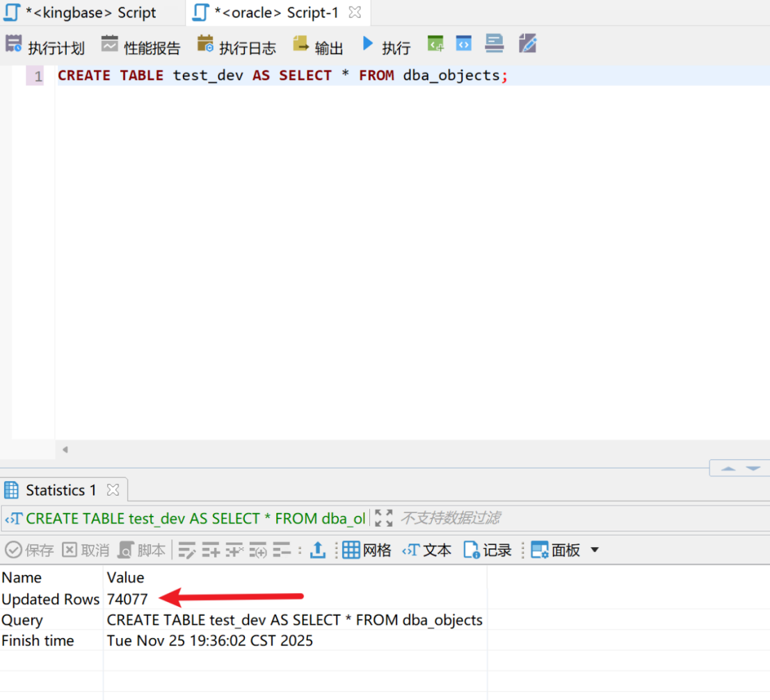This screenshot has width=770, height=700.
Task: Click the 执行 run button
Action: [386, 47]
